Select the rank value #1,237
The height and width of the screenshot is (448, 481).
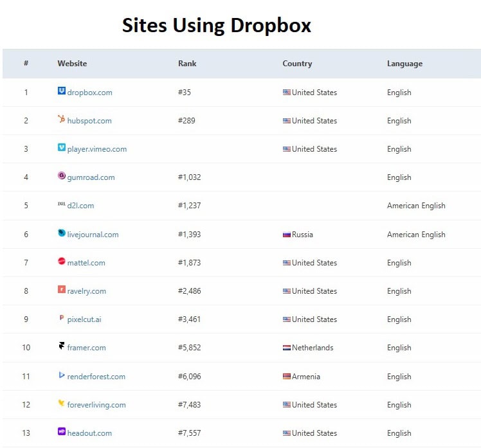[x=189, y=206]
